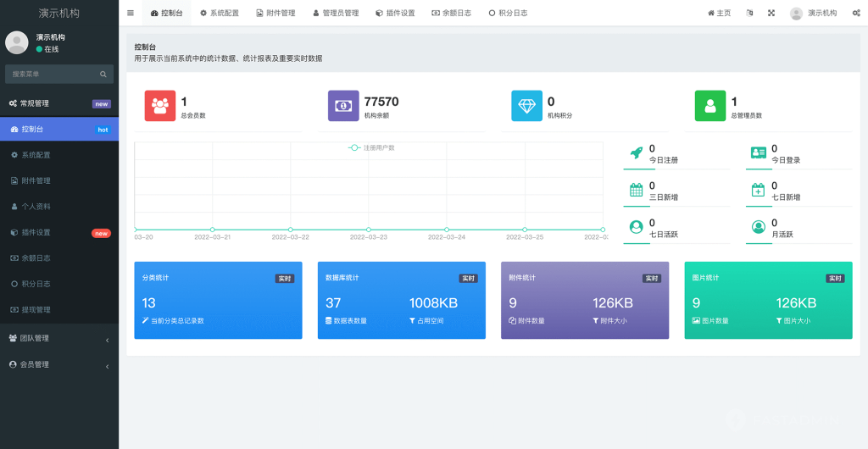Click the language switch icon in header
Image resolution: width=868 pixels, height=449 pixels.
[749, 13]
